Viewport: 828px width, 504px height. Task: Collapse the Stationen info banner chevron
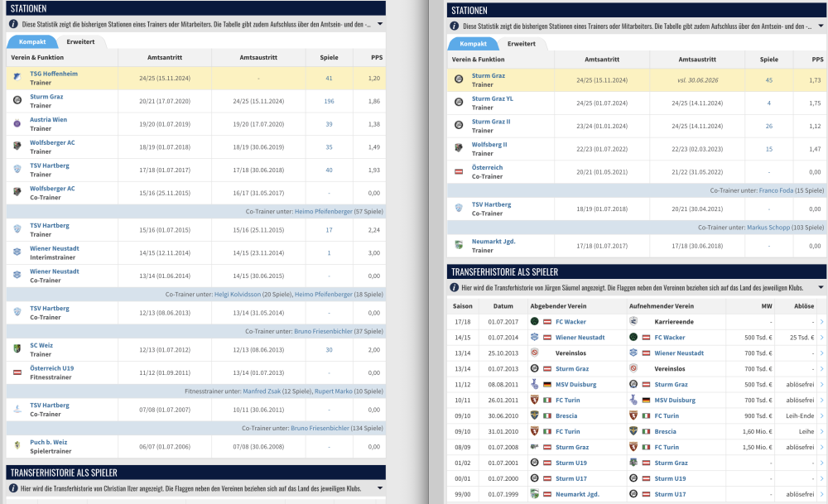(x=378, y=22)
